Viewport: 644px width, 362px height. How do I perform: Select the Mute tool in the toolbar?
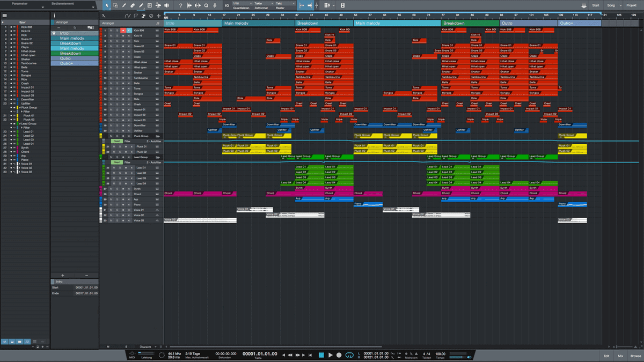click(158, 5)
